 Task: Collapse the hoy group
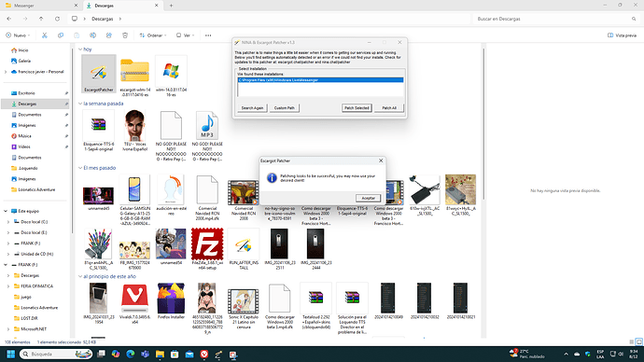[80, 49]
